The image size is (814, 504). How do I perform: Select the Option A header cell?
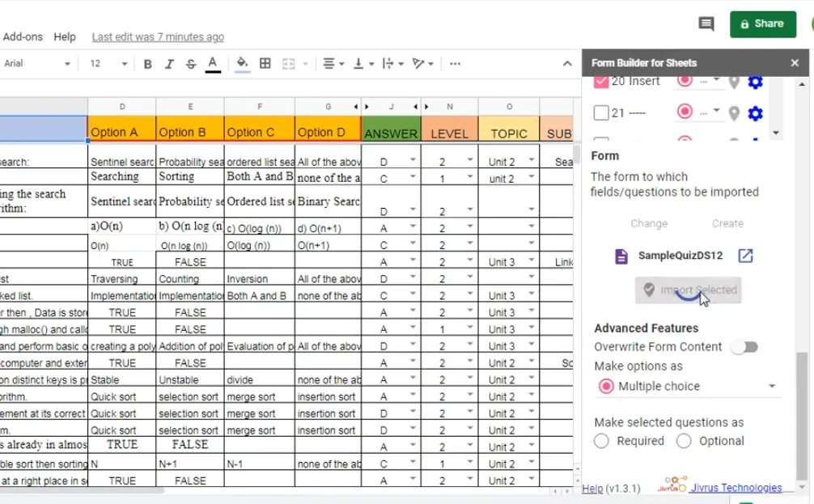click(121, 133)
